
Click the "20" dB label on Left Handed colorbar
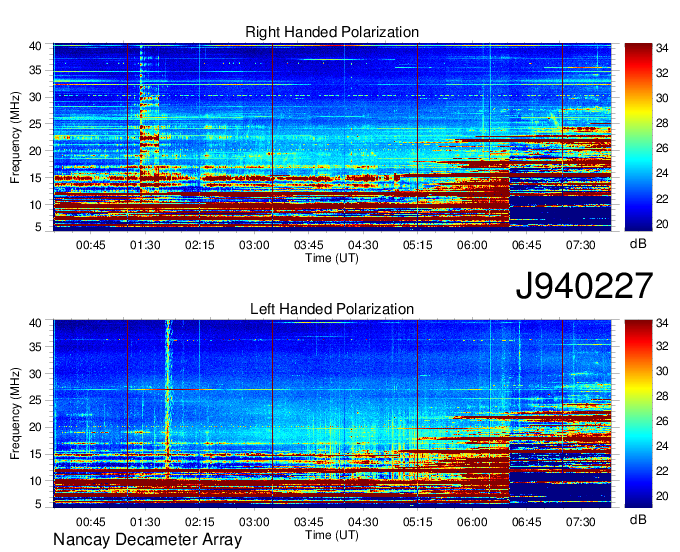pos(662,496)
